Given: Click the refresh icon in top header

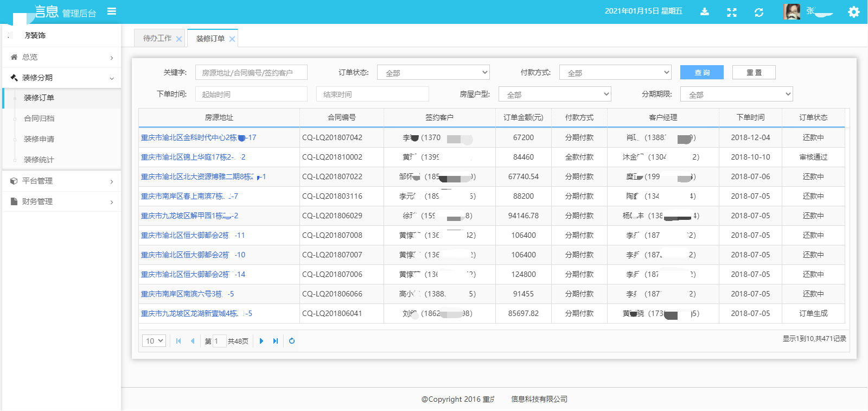Looking at the screenshot, I should pyautogui.click(x=759, y=12).
